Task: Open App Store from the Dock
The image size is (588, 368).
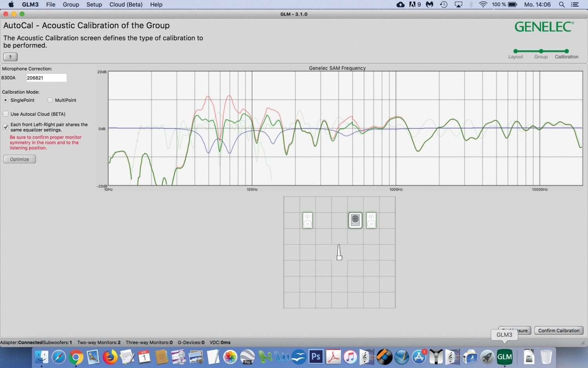Action: point(419,357)
